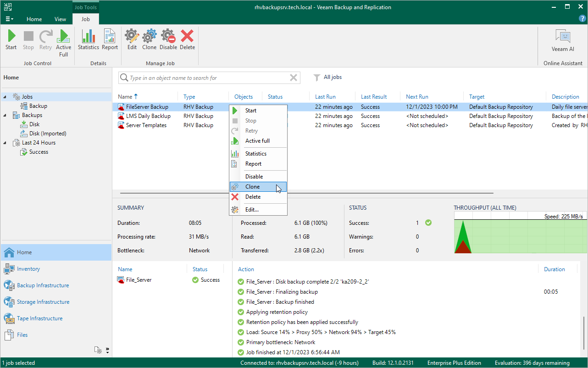Click the throughput graph

click(x=520, y=233)
